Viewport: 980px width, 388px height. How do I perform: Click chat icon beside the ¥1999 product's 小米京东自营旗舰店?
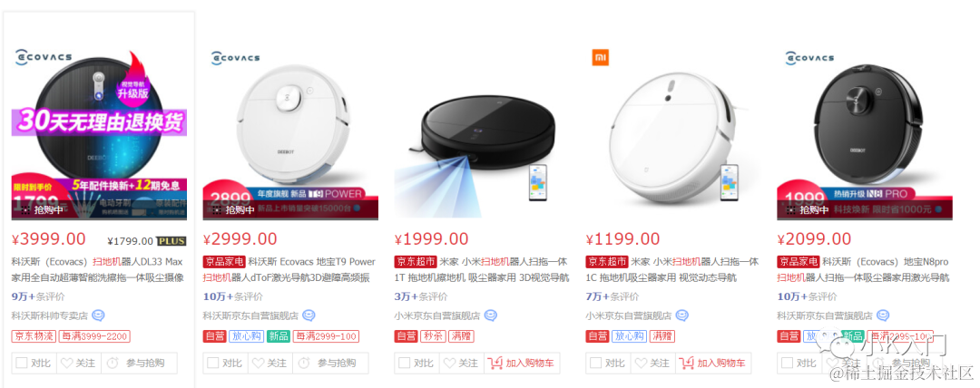coord(491,315)
